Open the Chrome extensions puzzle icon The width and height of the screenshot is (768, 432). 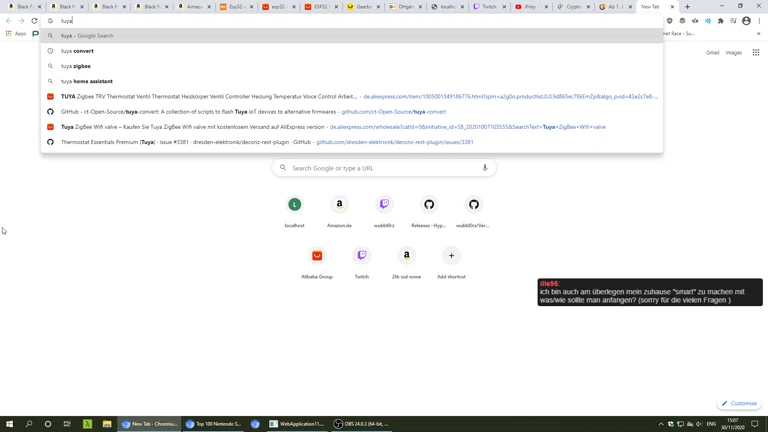pos(720,21)
